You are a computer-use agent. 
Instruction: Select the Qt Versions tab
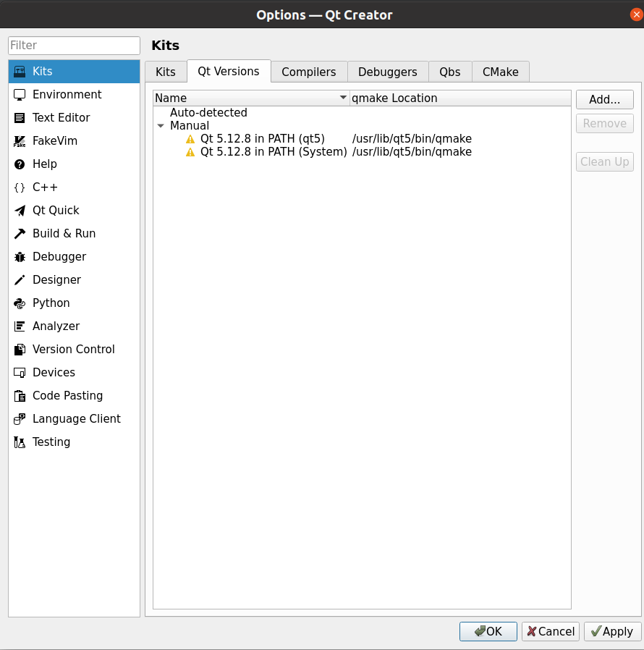tap(229, 71)
